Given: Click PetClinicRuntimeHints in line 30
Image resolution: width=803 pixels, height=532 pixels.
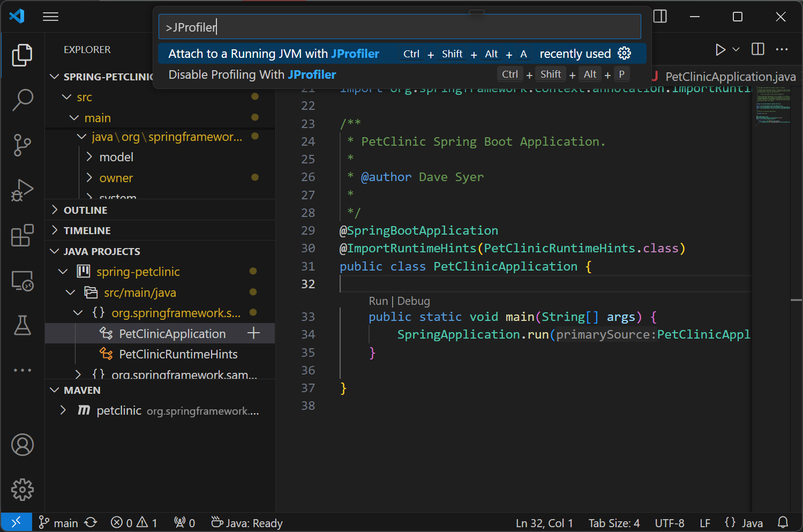Looking at the screenshot, I should [x=559, y=248].
